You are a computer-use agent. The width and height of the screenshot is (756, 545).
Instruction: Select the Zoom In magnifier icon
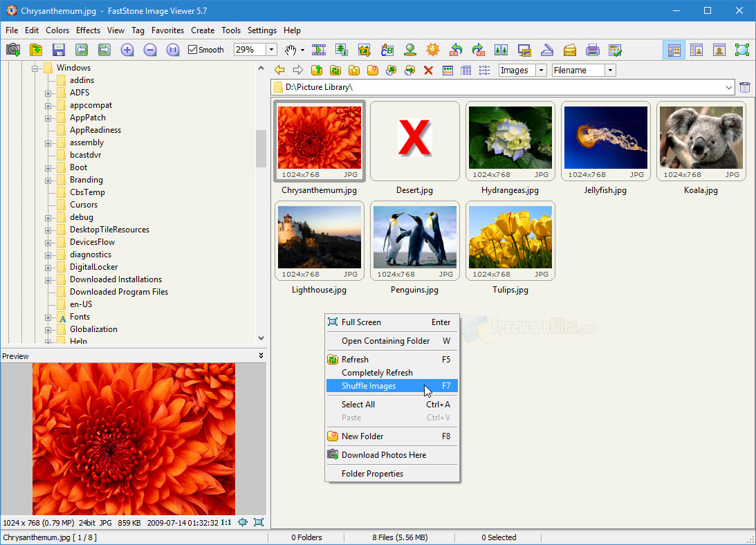(x=128, y=50)
